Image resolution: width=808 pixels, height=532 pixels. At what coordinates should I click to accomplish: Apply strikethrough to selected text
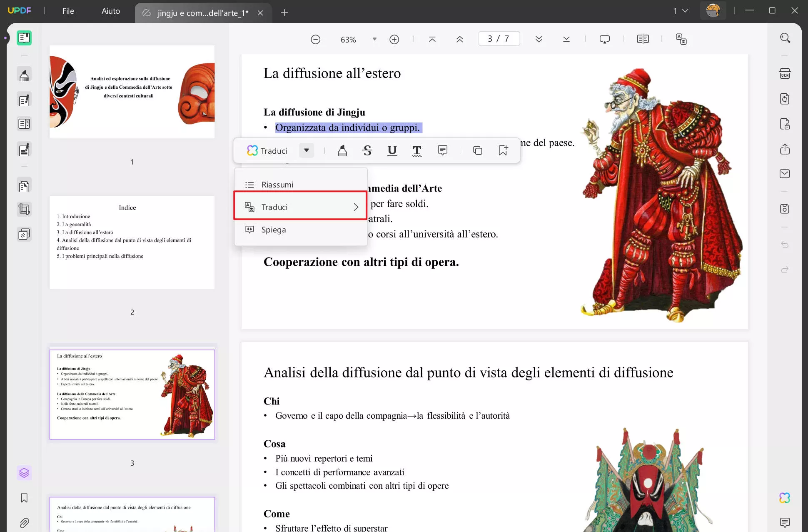(x=367, y=150)
